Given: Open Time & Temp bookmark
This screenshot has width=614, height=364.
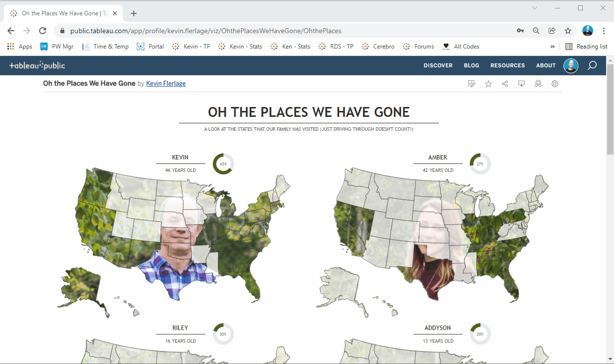Looking at the screenshot, I should 105,47.
